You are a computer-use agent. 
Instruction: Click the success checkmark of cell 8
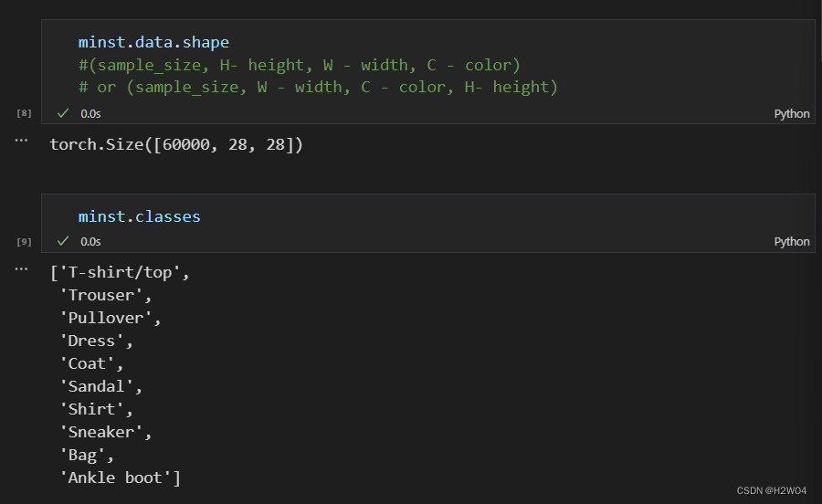(x=63, y=113)
